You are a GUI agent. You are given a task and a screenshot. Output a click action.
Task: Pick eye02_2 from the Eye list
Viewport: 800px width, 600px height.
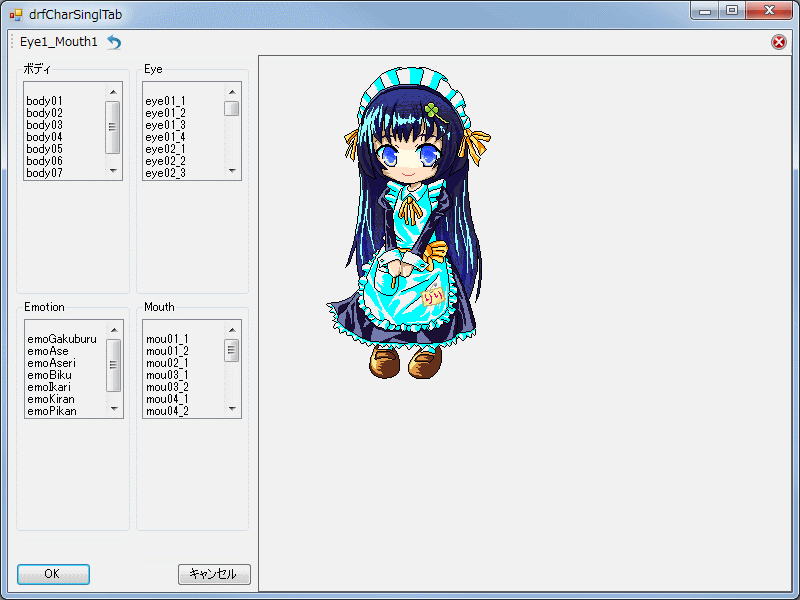(x=165, y=161)
